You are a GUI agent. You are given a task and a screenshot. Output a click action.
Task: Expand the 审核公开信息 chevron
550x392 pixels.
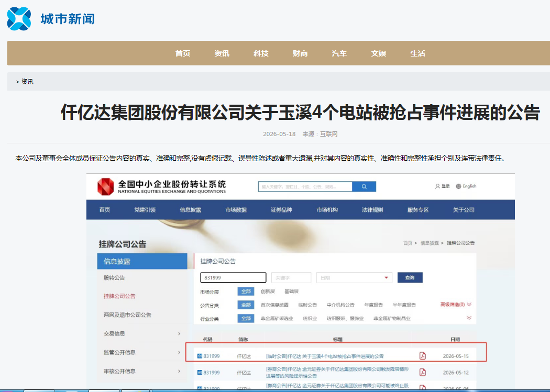click(x=179, y=371)
